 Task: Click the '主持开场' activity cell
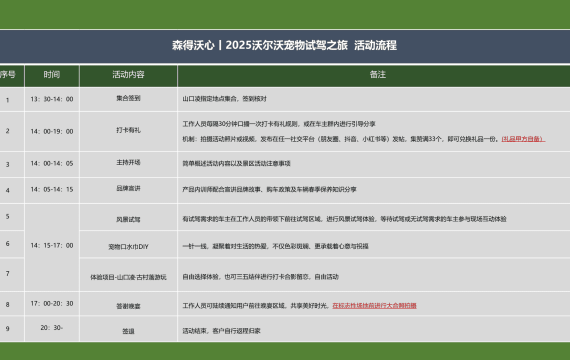click(x=128, y=163)
